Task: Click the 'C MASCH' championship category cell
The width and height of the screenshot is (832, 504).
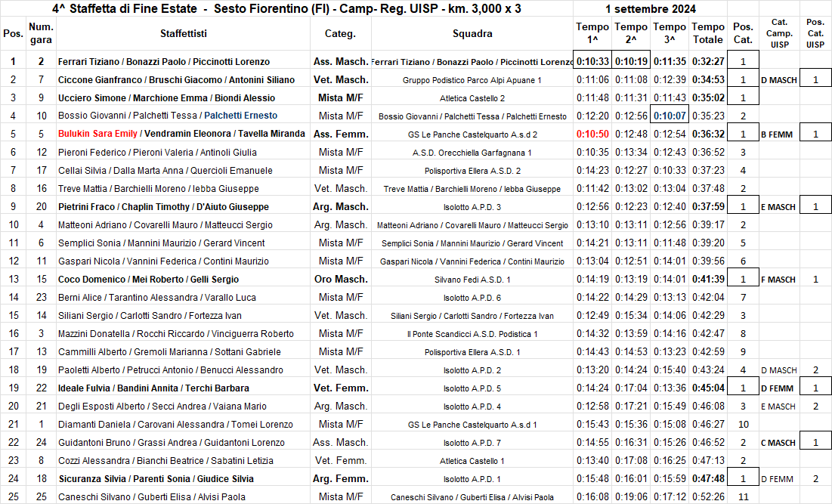Action: tap(778, 443)
